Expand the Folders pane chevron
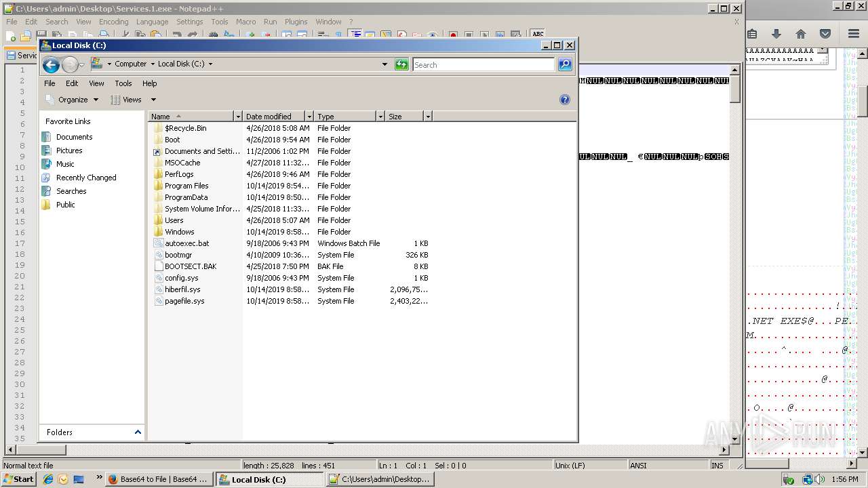 coord(138,432)
